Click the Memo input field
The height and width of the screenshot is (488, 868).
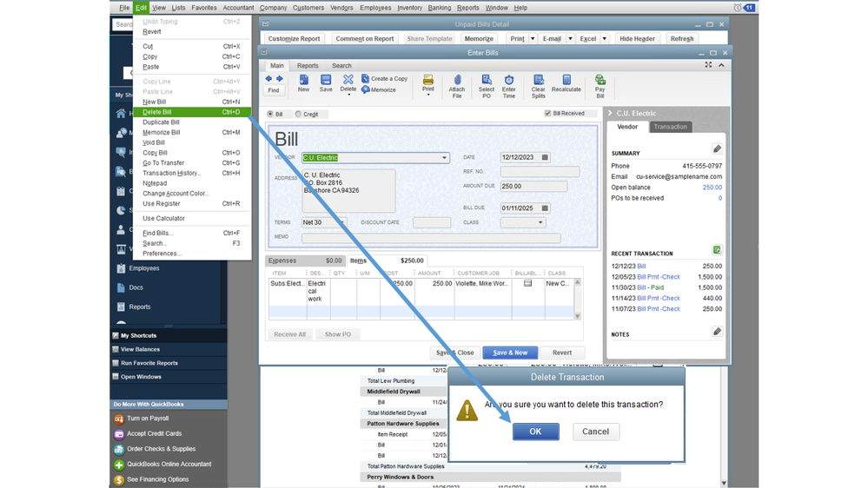431,238
